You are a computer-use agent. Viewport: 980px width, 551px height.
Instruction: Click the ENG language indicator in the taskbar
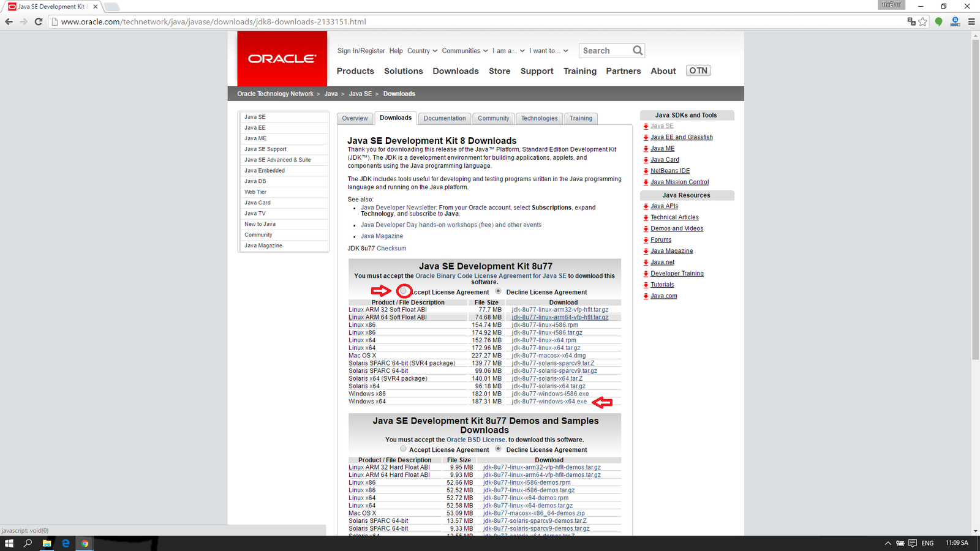point(928,543)
